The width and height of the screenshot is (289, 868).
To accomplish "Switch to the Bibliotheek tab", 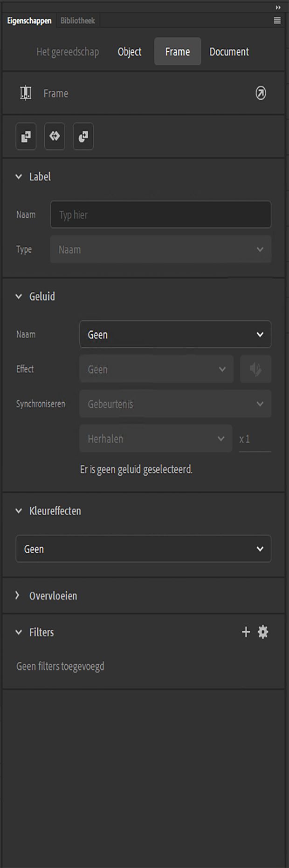I will (x=77, y=21).
